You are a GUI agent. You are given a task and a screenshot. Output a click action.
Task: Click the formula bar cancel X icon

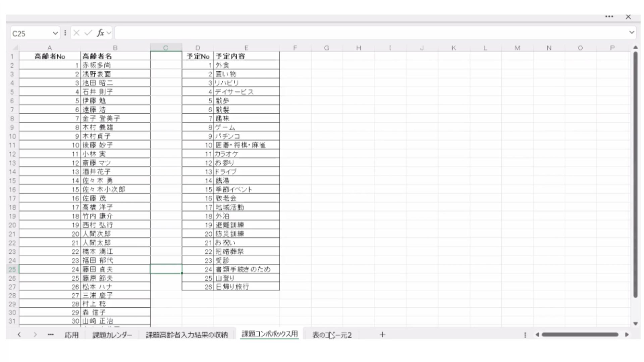[76, 33]
